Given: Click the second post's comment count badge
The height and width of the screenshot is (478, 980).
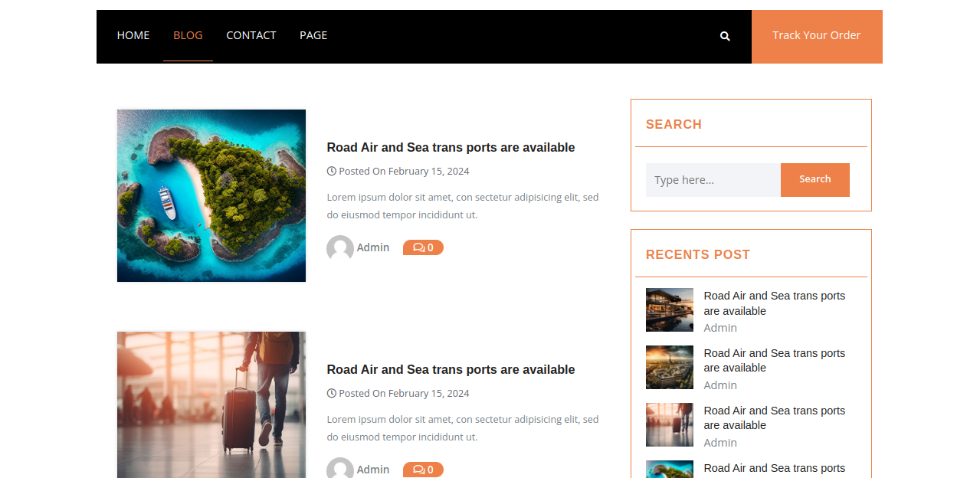Looking at the screenshot, I should point(423,470).
